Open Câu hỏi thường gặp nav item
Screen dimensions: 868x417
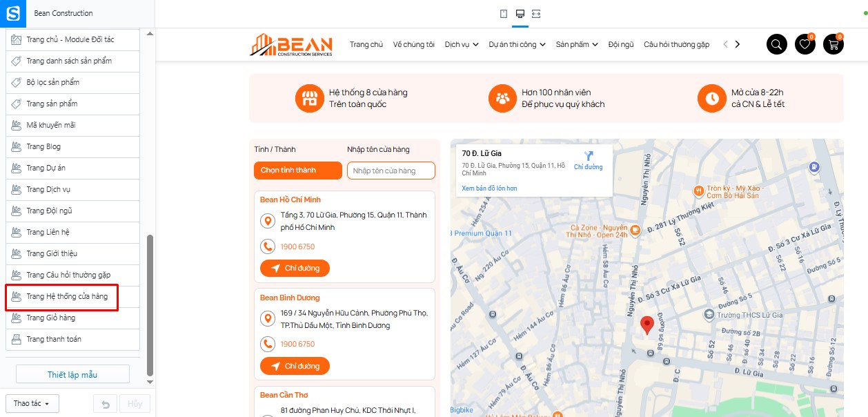pos(676,44)
